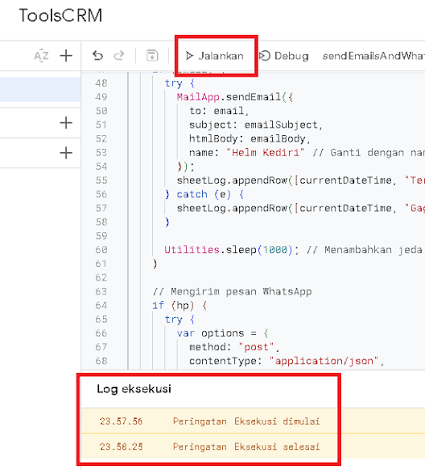The height and width of the screenshot is (470, 425).
Task: Select the "Eksekusi selesai" log entry
Action: pyautogui.click(x=277, y=447)
